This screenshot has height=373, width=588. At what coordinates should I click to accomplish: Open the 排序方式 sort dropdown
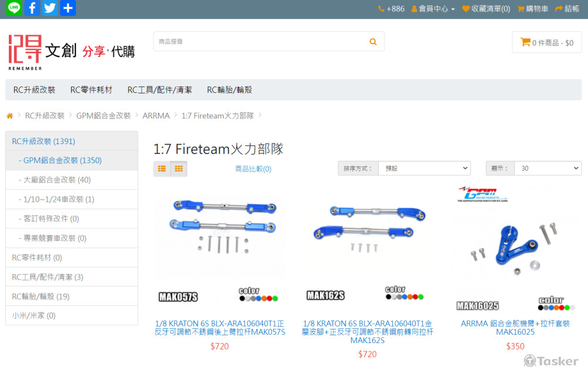point(424,168)
